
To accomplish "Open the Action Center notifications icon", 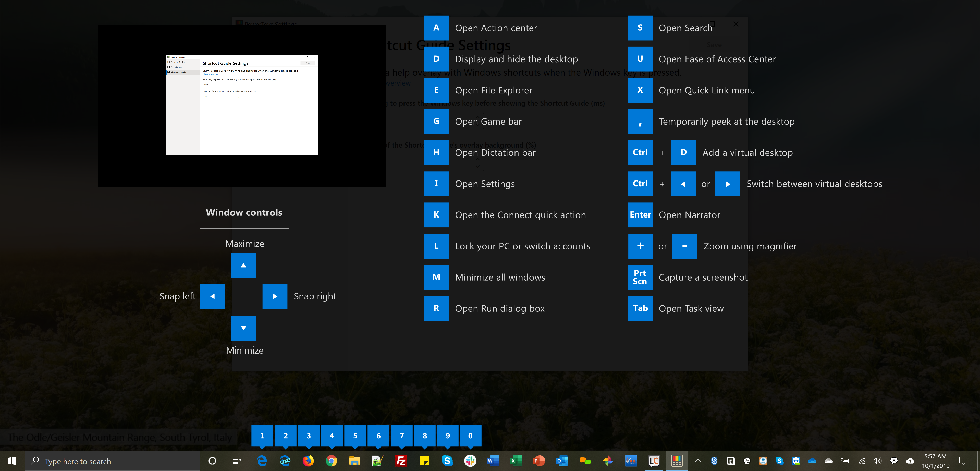I will coord(963,461).
